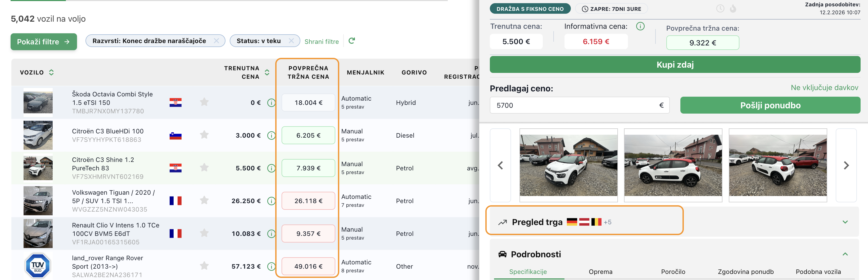868x280 pixels.
Task: Show next vehicle photos with right arrow
Action: pos(846,165)
